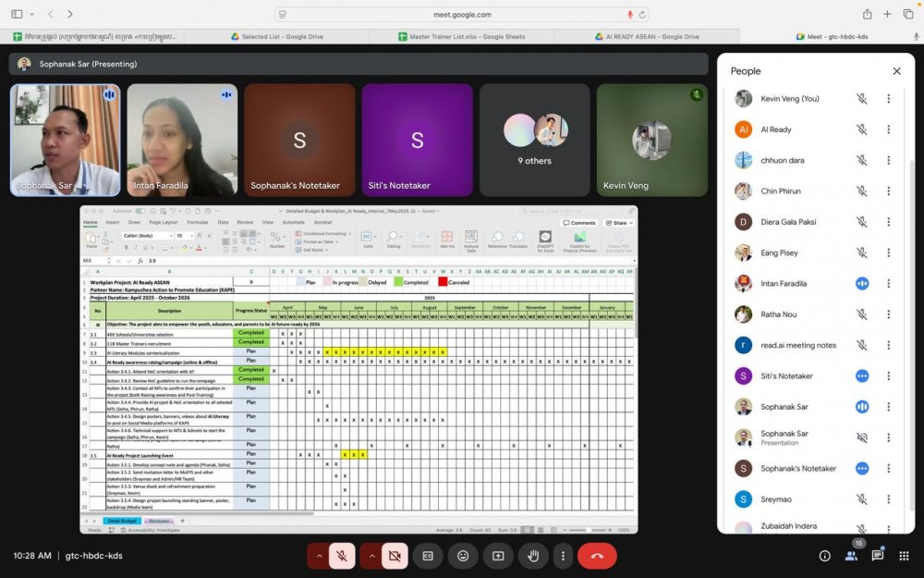
Task: Click the Excel name box showing A53
Action: pyautogui.click(x=96, y=261)
